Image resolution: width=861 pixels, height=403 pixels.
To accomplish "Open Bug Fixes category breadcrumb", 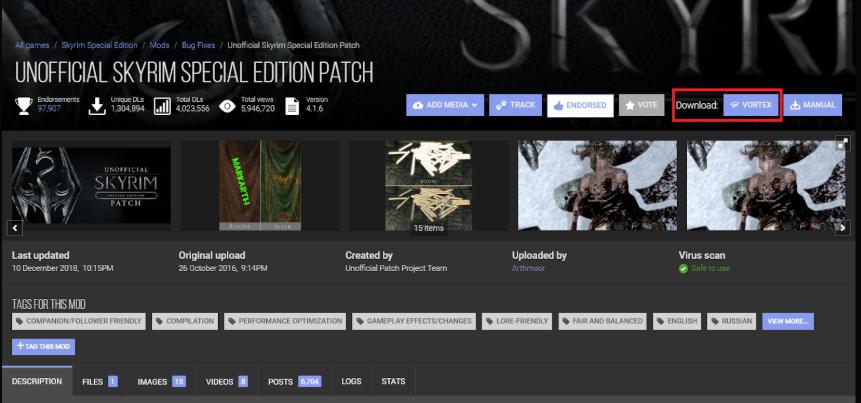I will point(198,45).
